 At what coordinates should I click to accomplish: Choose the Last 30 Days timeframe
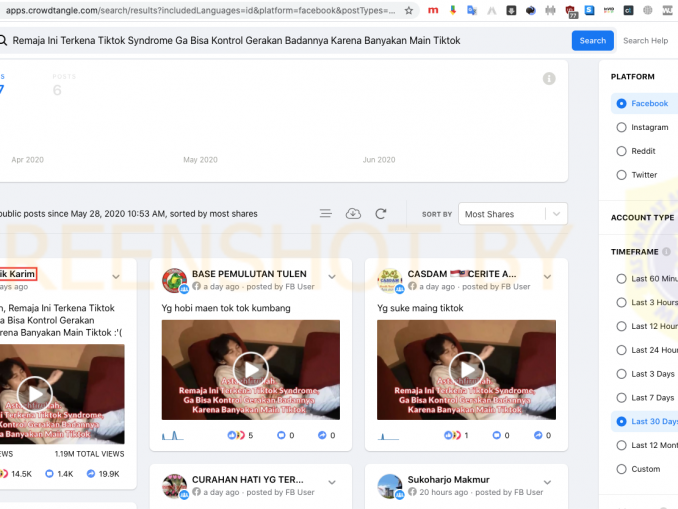tap(644, 421)
